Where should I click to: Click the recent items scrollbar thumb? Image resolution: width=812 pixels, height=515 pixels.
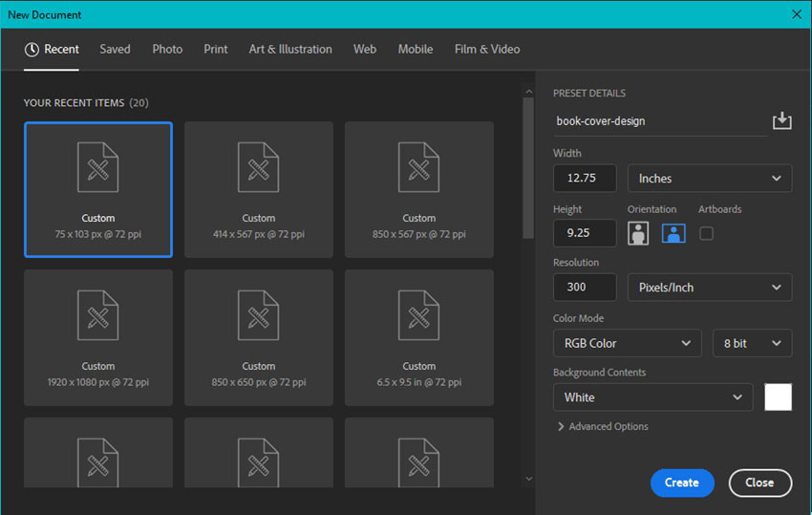(x=528, y=168)
